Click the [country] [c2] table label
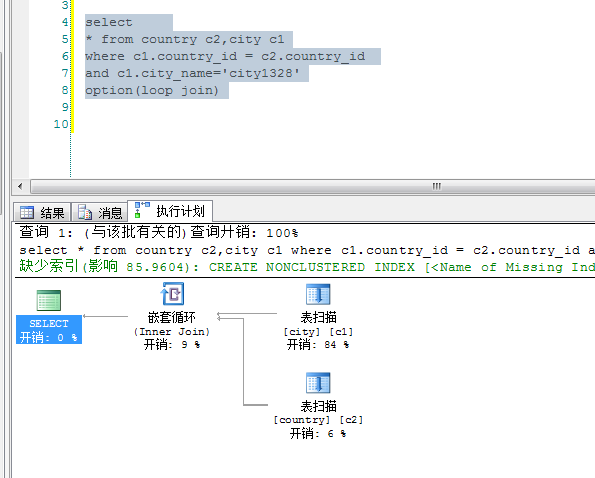Viewport: 595px width, 478px height. [318, 420]
